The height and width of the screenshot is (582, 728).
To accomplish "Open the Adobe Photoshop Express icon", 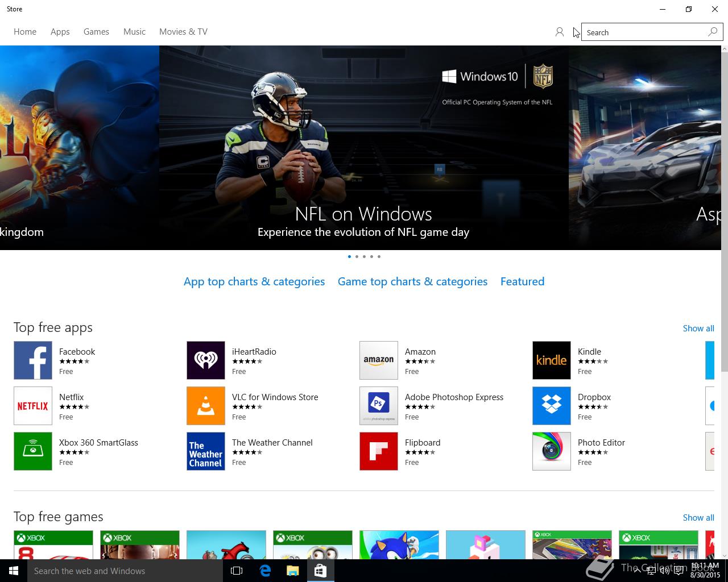I will click(x=379, y=406).
